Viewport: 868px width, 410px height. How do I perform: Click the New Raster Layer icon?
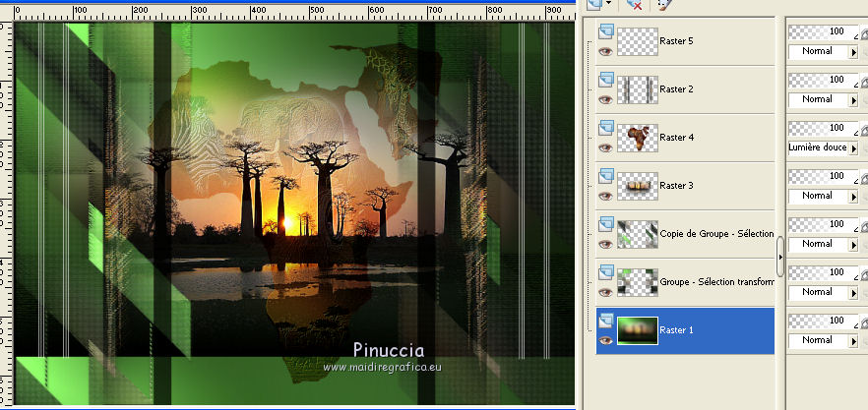tap(595, 3)
